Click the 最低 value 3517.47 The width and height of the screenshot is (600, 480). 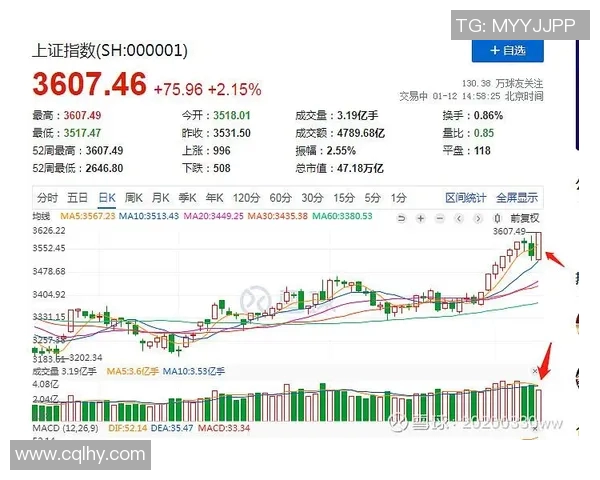[82, 133]
